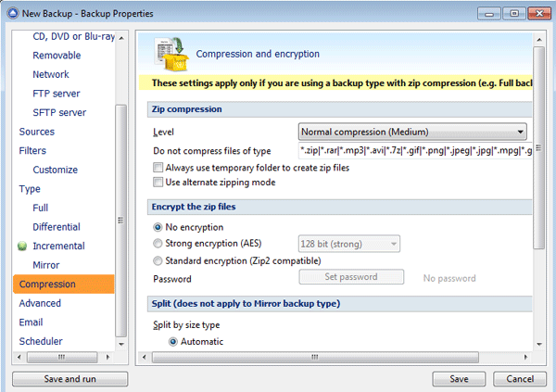This screenshot has height=392, width=556.
Task: Click the sidebar vertical scrollbar thumb
Action: click(121, 221)
